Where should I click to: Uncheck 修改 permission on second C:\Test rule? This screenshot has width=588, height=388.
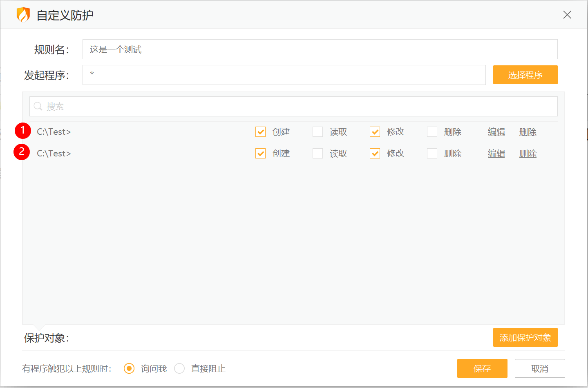[375, 153]
